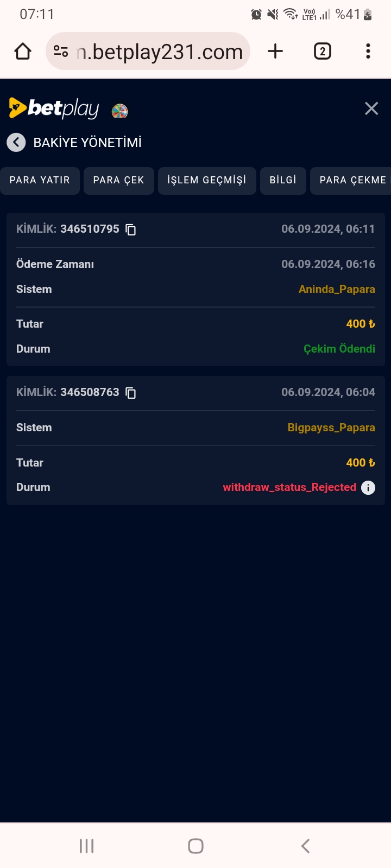Open the colorful spin wheel icon

(119, 111)
